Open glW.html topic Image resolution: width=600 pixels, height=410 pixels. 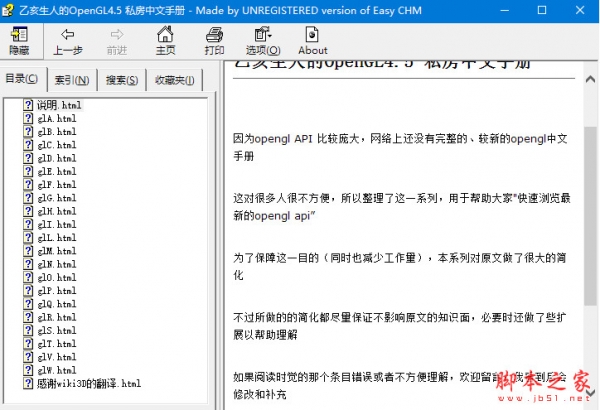tap(57, 370)
